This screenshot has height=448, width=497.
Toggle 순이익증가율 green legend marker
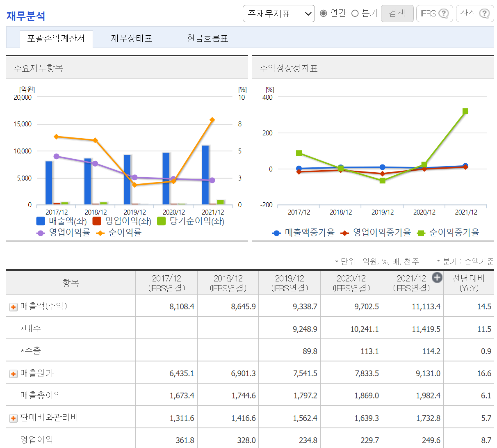coord(421,233)
